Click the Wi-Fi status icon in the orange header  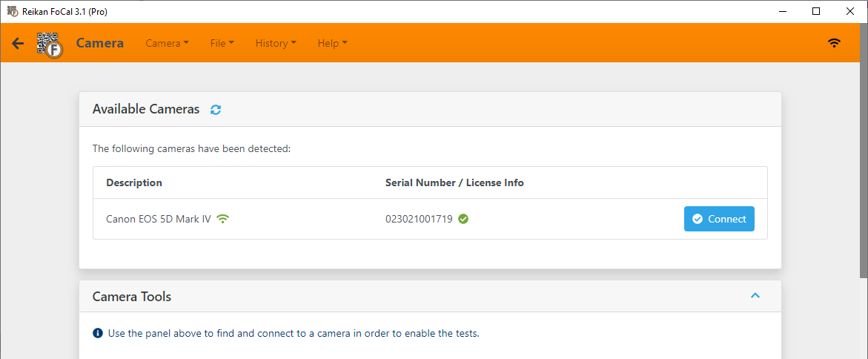(834, 43)
